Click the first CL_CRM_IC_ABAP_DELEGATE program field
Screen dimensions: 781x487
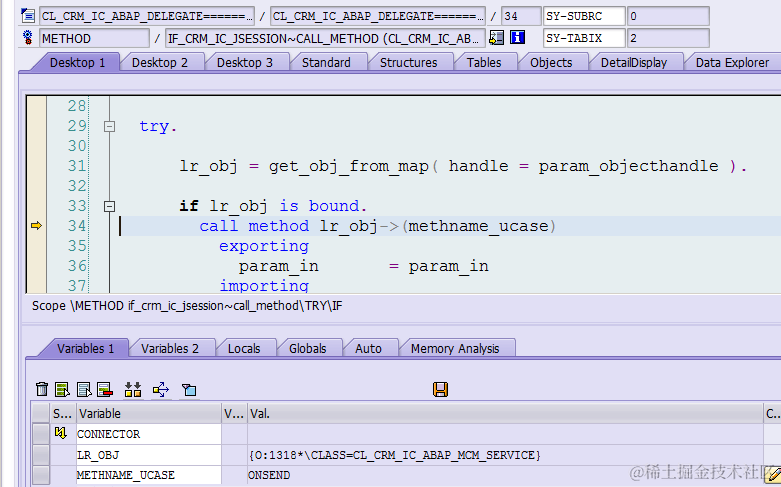coord(147,16)
